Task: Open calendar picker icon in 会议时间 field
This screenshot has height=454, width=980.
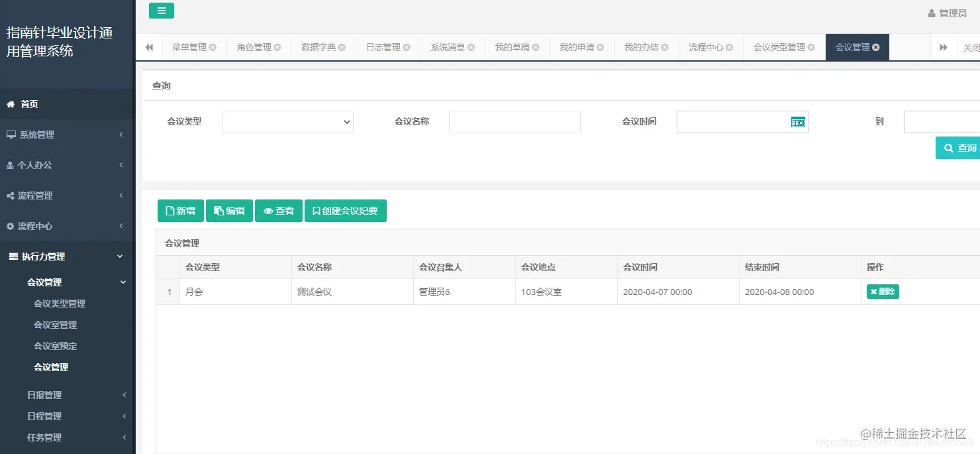Action: [798, 122]
